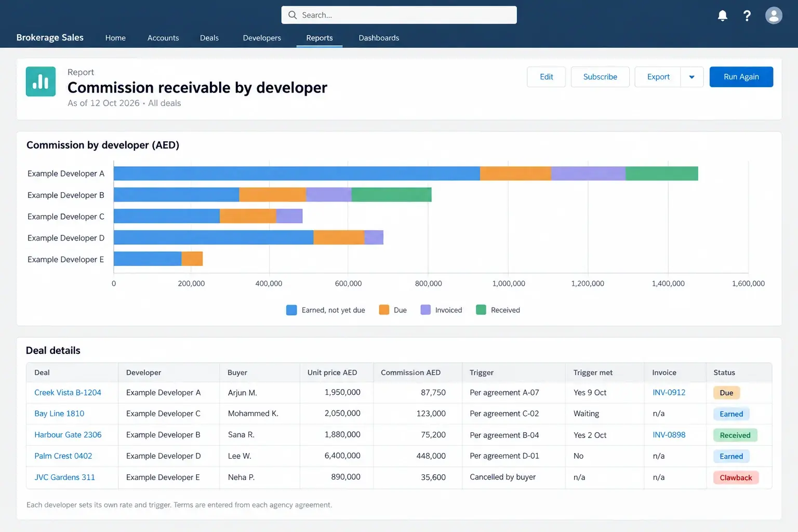Go to the Home tab
The height and width of the screenshot is (532, 798).
tap(115, 38)
